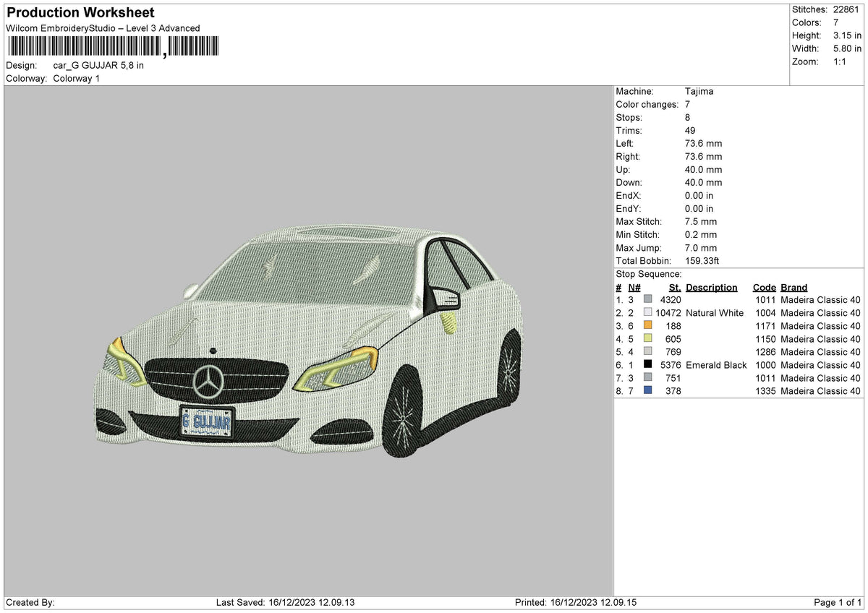Click the Min Stitch value 0.2 mm
This screenshot has height=613, width=868.
pyautogui.click(x=701, y=235)
